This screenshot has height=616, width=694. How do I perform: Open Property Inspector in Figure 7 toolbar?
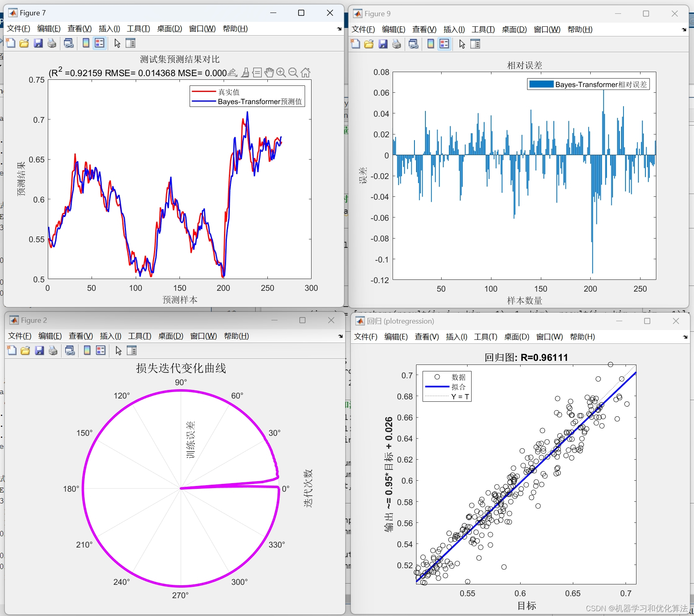click(130, 43)
